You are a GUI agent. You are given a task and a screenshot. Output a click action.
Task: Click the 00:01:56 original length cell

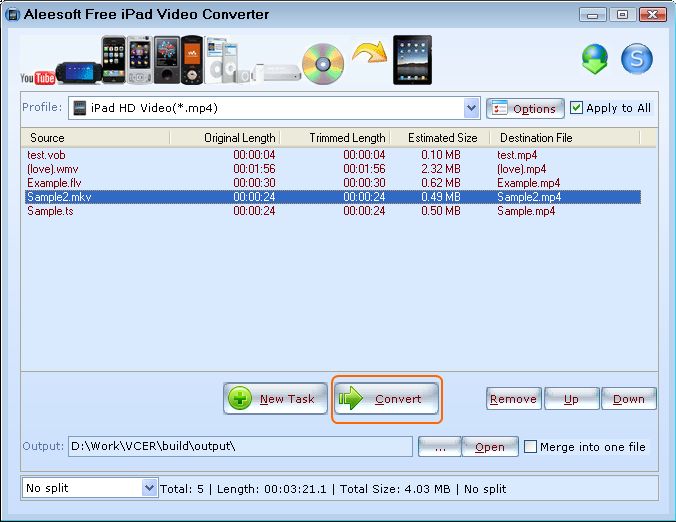coord(254,169)
